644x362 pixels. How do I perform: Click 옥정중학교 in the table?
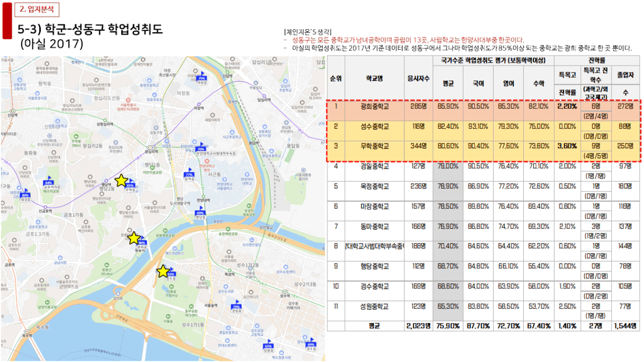[374, 186]
